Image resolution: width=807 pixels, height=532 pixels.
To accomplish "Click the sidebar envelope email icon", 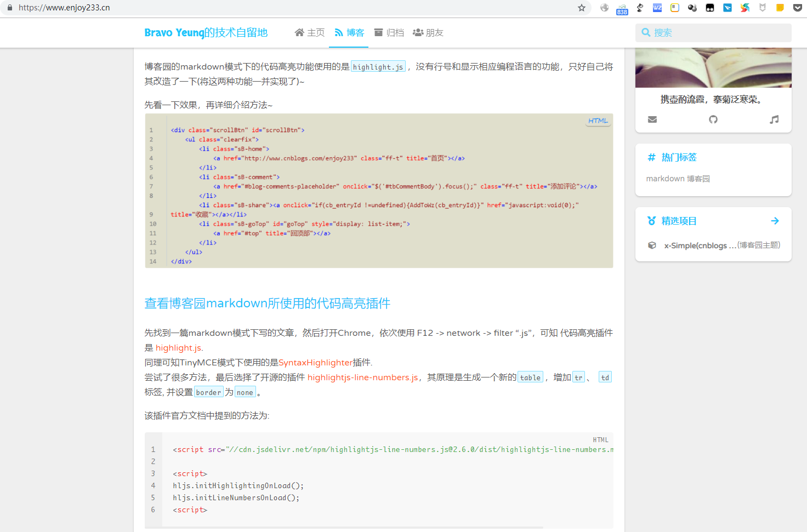I will click(652, 119).
